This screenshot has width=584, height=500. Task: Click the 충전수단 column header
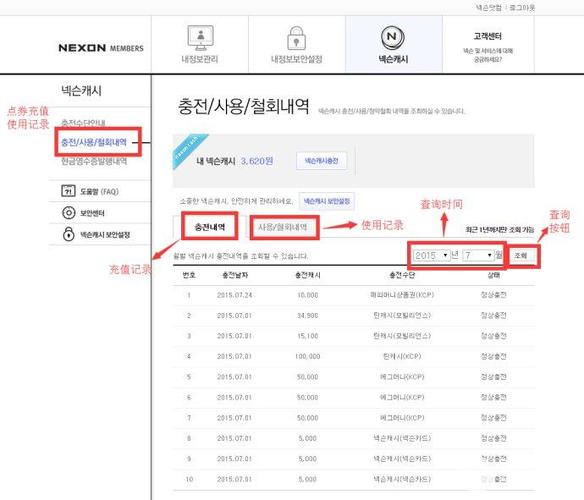(x=402, y=275)
